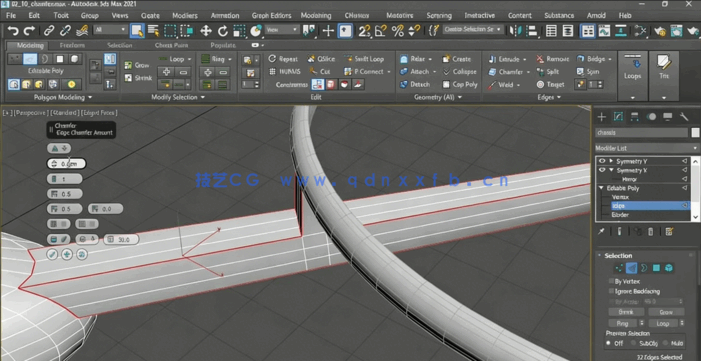
Task: Open the File menu
Action: click(11, 15)
